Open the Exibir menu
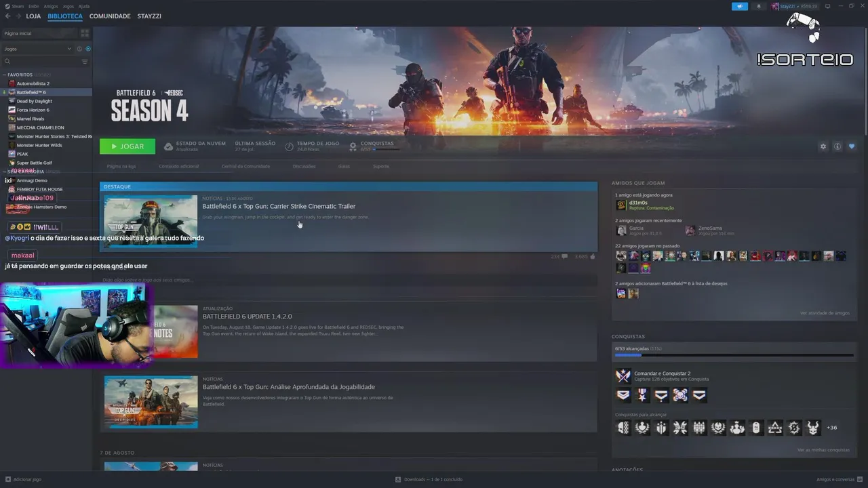This screenshot has width=868, height=488. 34,6
